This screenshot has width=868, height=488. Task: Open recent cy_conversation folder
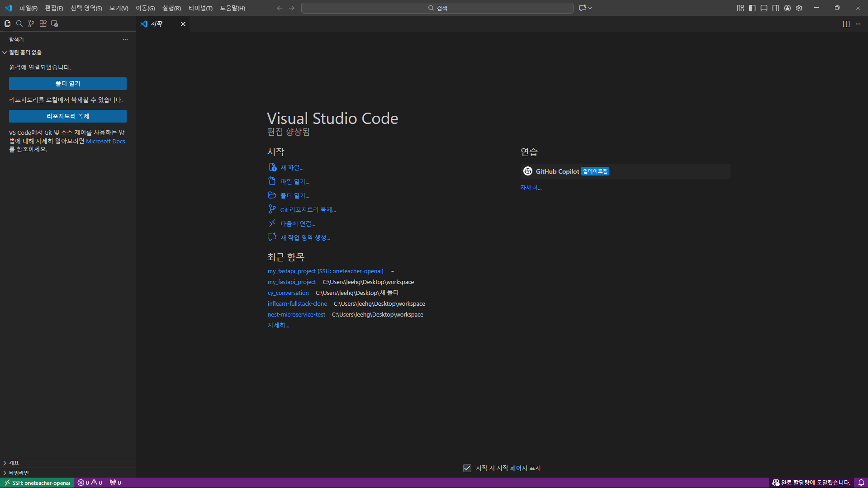coord(288,293)
